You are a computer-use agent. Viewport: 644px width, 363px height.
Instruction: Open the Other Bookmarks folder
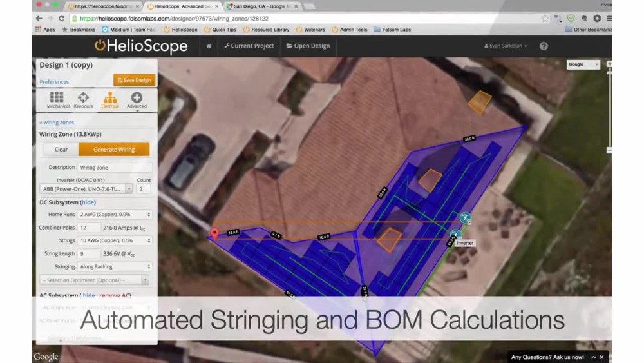point(588,30)
